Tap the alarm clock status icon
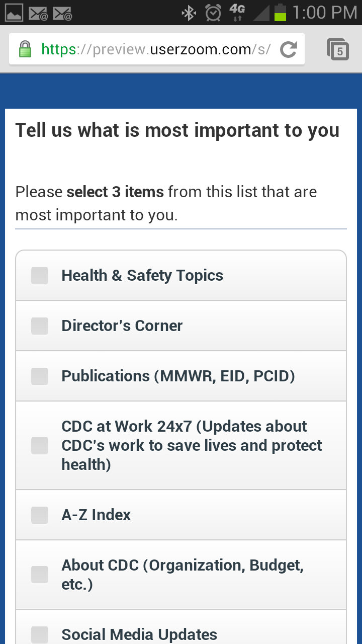362x644 pixels. click(x=213, y=13)
